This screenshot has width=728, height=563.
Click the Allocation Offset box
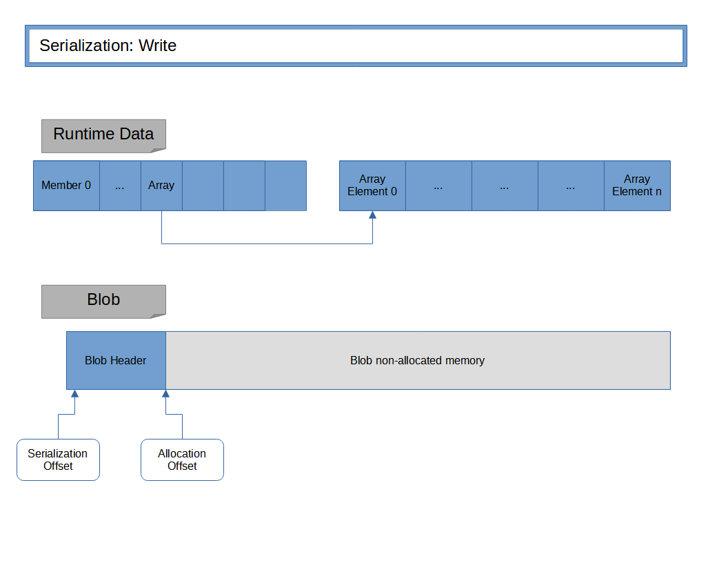point(182,460)
